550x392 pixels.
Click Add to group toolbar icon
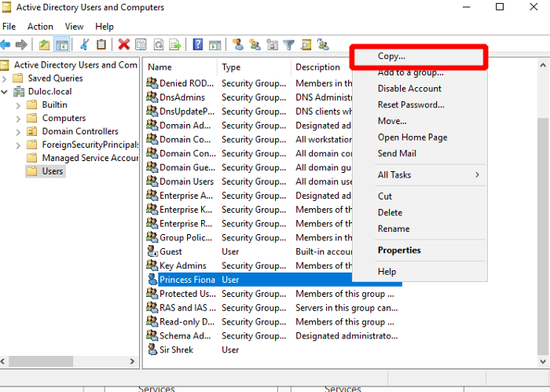click(x=323, y=45)
